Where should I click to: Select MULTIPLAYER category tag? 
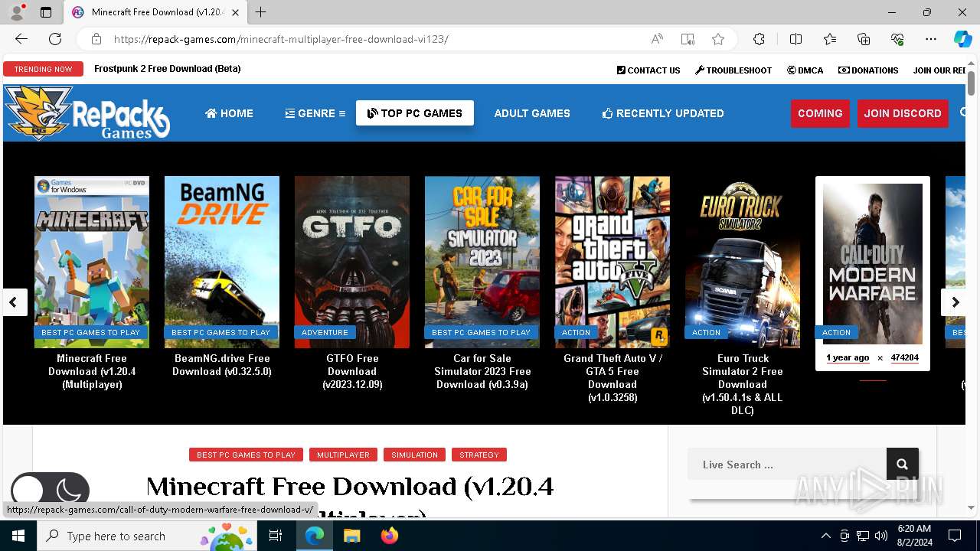[343, 455]
